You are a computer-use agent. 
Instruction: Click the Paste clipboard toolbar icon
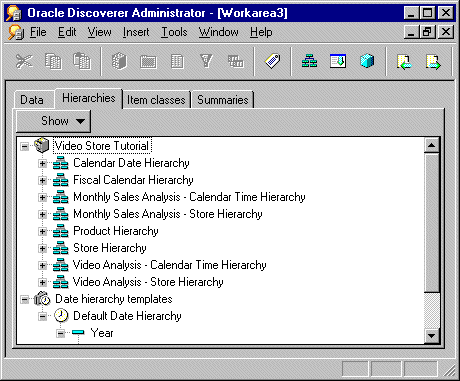click(x=82, y=62)
